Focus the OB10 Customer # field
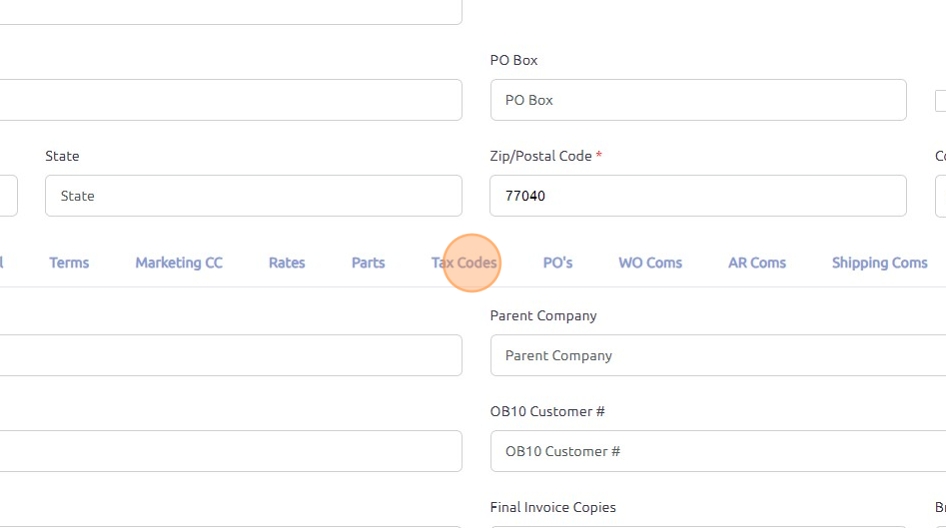 pyautogui.click(x=716, y=451)
